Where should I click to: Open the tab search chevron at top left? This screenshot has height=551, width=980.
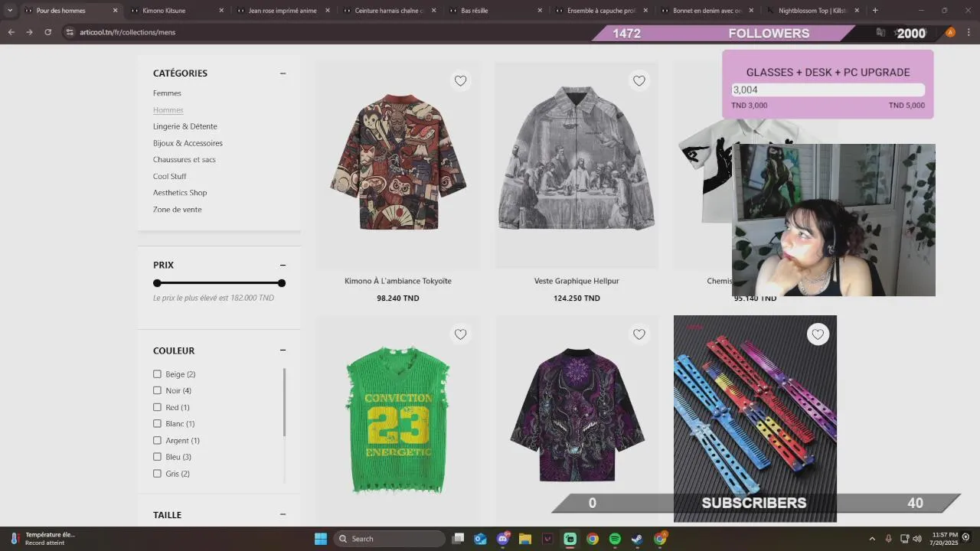pos(10,11)
